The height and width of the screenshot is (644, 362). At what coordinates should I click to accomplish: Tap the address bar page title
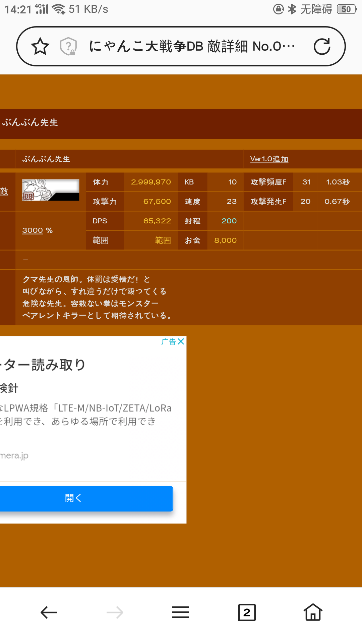[x=191, y=46]
